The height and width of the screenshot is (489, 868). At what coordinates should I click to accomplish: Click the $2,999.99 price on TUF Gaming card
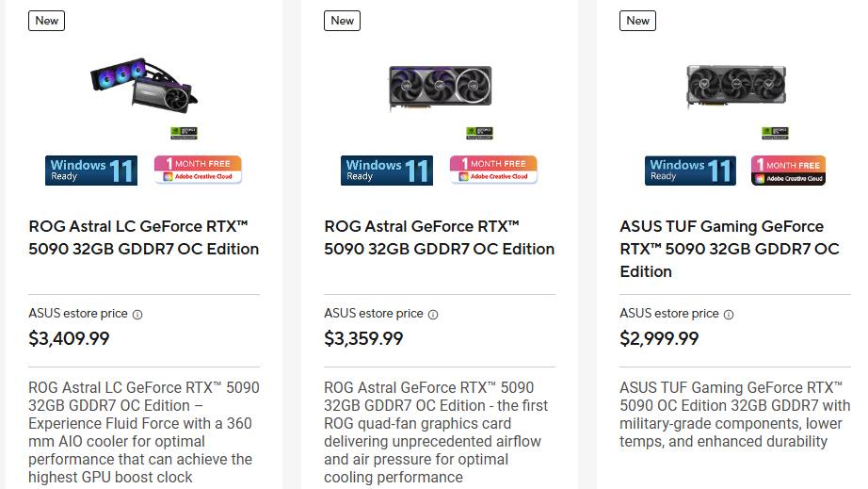[x=659, y=338]
